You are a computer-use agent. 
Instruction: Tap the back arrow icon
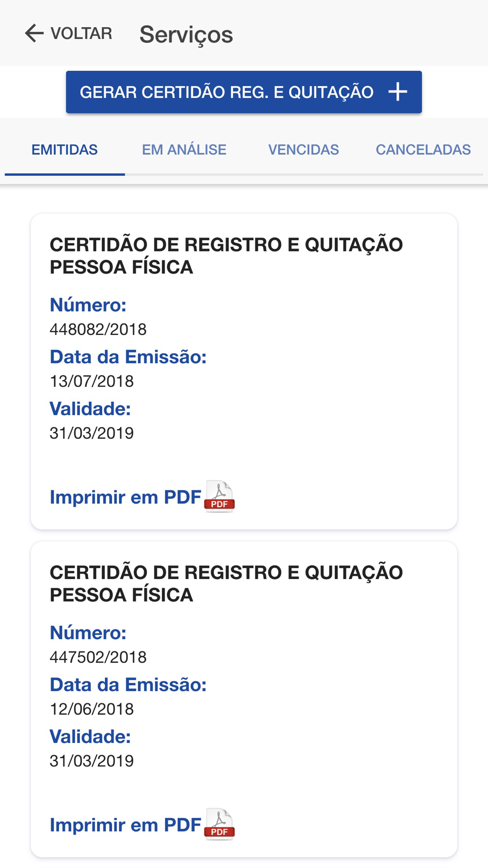click(x=34, y=33)
